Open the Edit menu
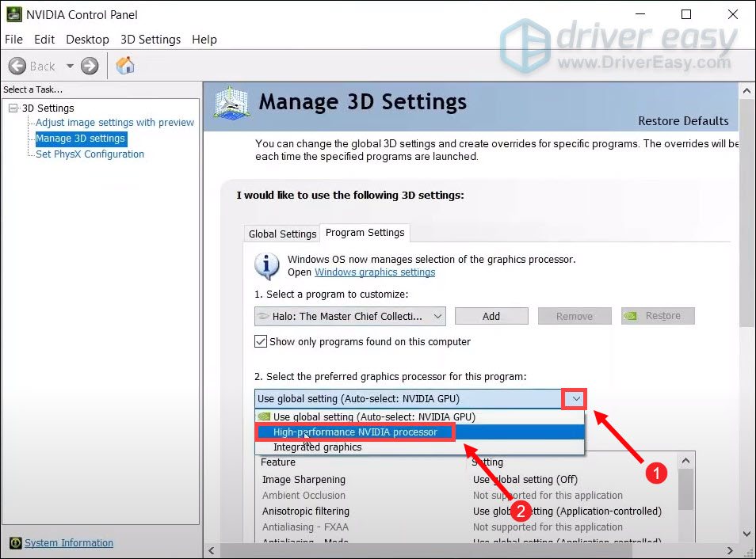The image size is (756, 559). click(x=44, y=40)
